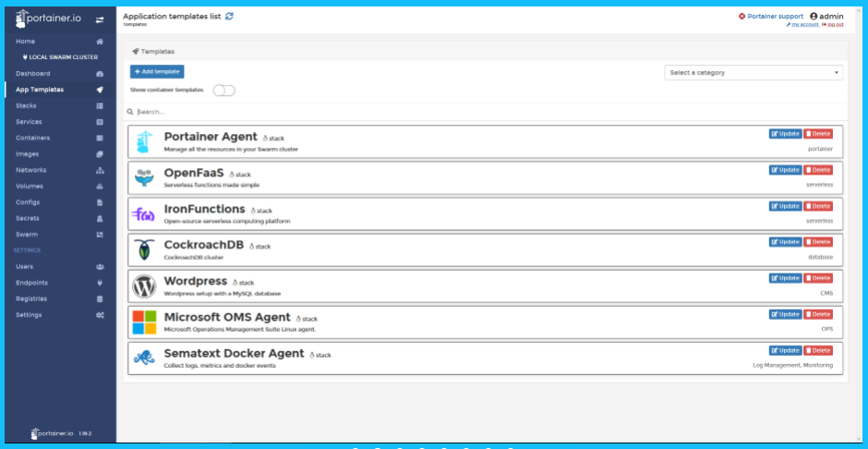
Task: Delete the Sematext Docker Agent template
Action: (x=817, y=350)
